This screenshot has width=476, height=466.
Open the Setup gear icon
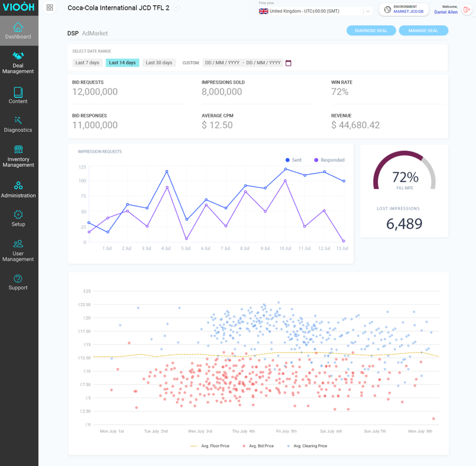coord(18,215)
